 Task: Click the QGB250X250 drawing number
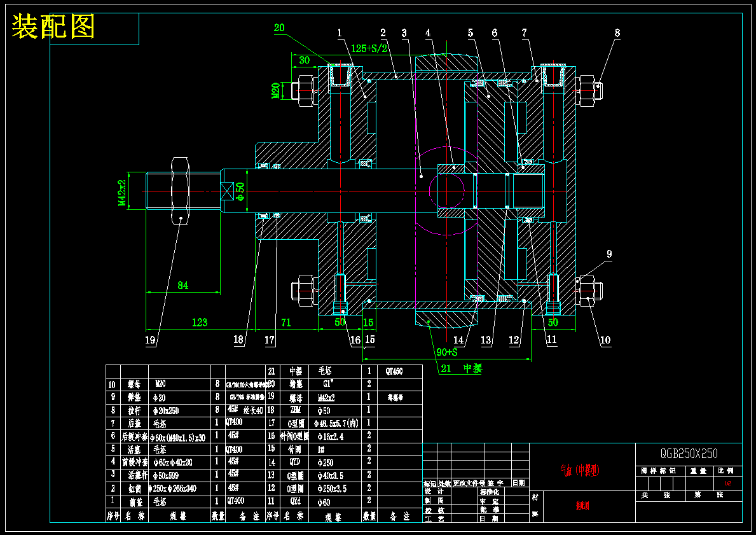689,454
